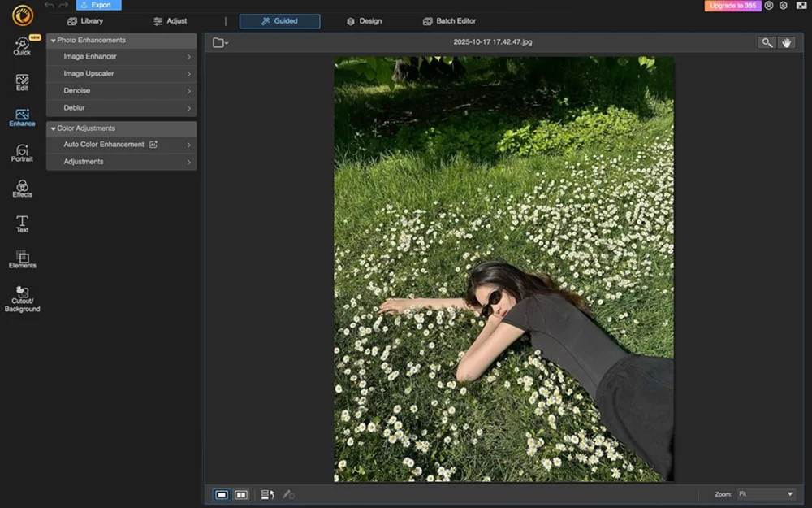Viewport: 812px width, 508px height.
Task: Open the Effects panel
Action: point(22,189)
